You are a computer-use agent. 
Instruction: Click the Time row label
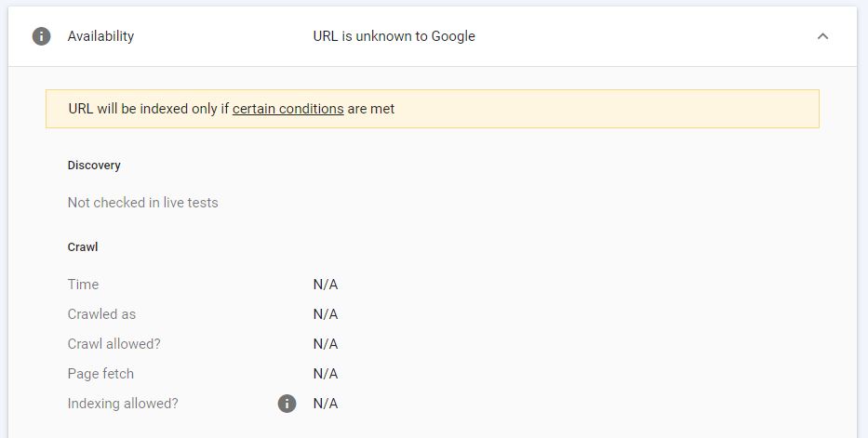click(x=83, y=285)
